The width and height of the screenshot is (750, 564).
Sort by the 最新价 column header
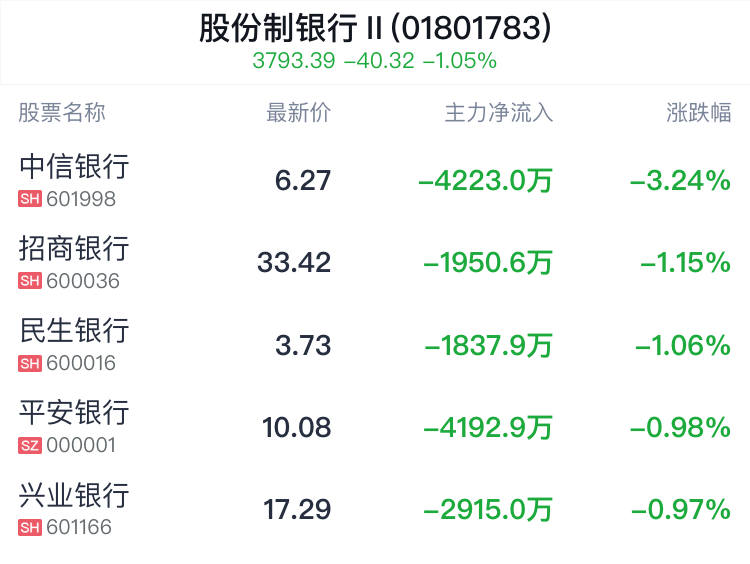tap(298, 113)
